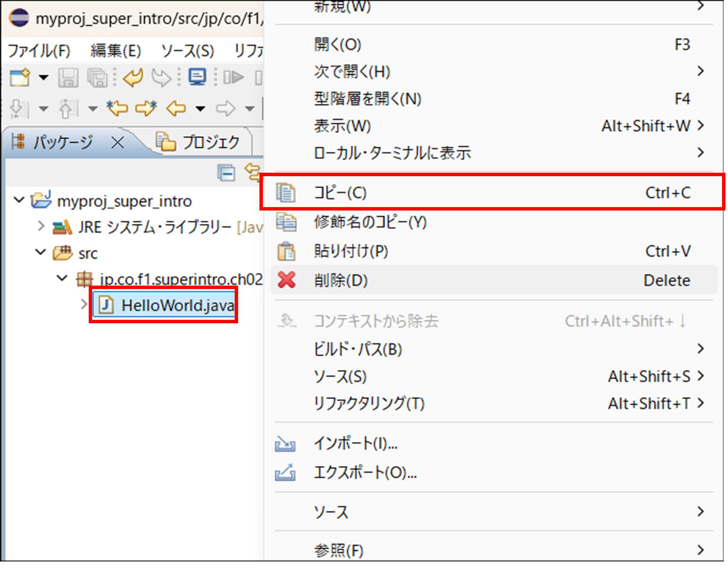Click the Last Edit Location arrow icon
Viewport: 728px width, 569px height.
117,108
